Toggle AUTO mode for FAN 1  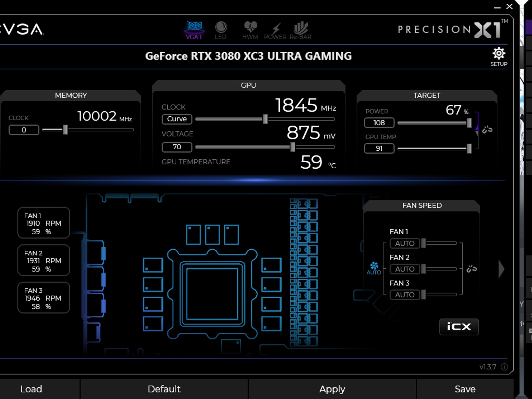coord(404,243)
